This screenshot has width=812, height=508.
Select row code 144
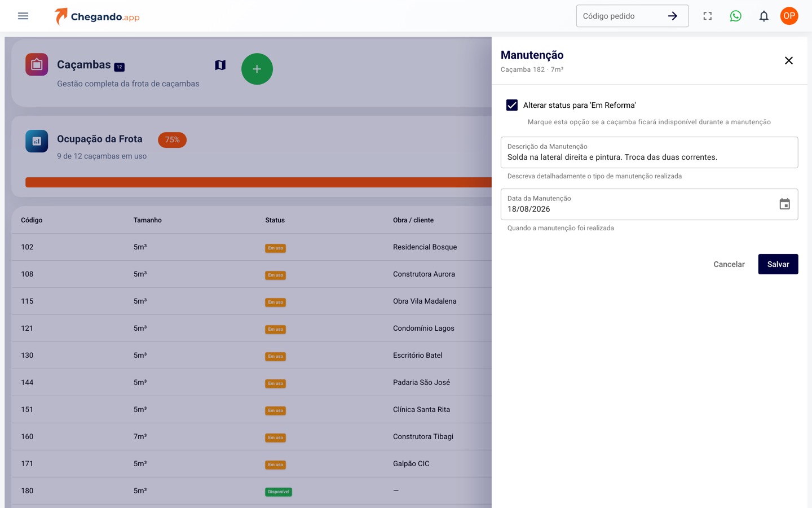[27, 383]
